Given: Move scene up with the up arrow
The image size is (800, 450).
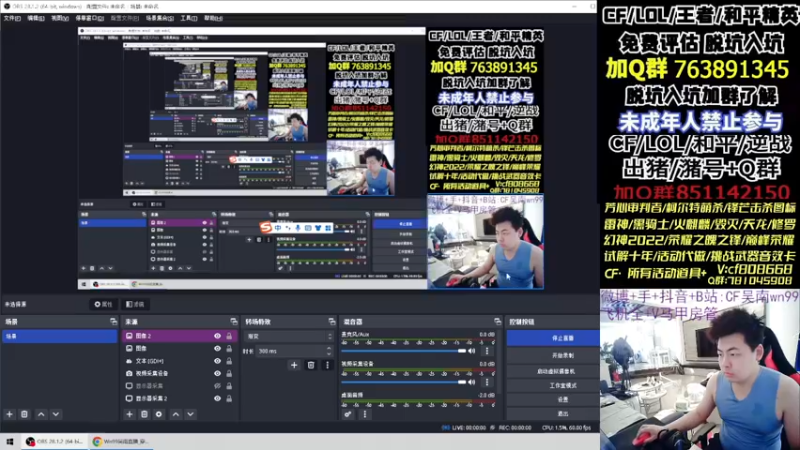Looking at the screenshot, I should (41, 414).
